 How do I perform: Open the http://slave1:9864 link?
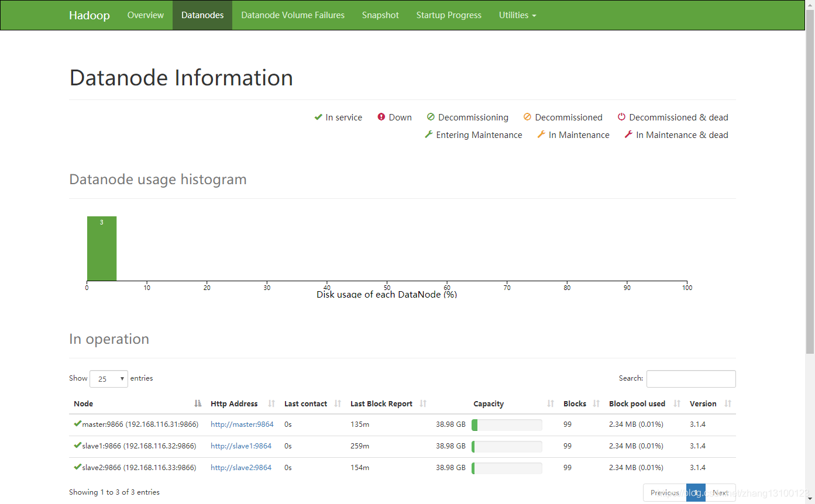[x=241, y=446]
